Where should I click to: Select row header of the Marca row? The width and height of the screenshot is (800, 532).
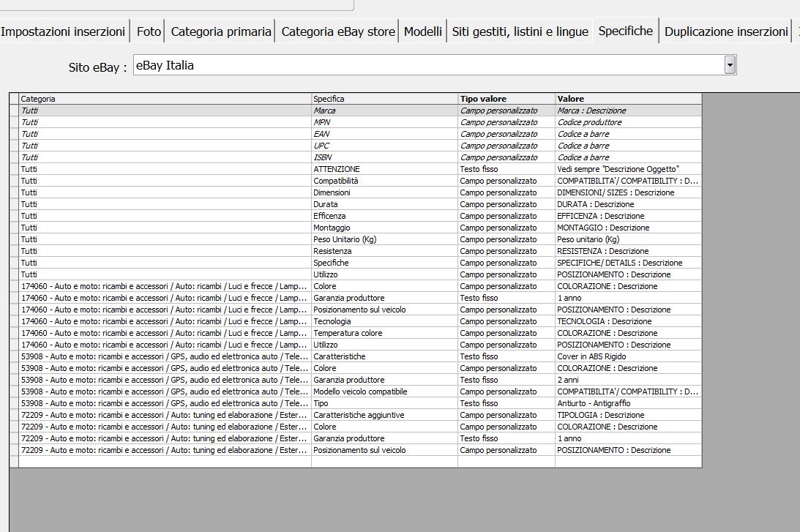click(x=15, y=110)
